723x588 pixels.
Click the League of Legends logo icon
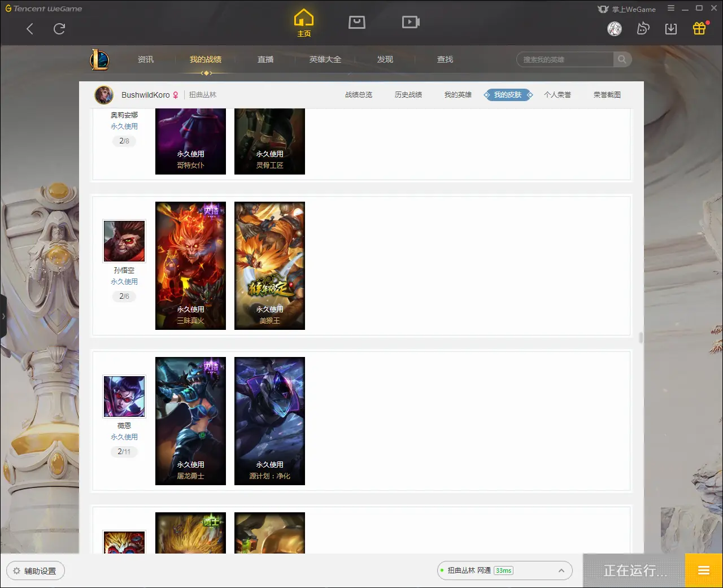coord(99,59)
